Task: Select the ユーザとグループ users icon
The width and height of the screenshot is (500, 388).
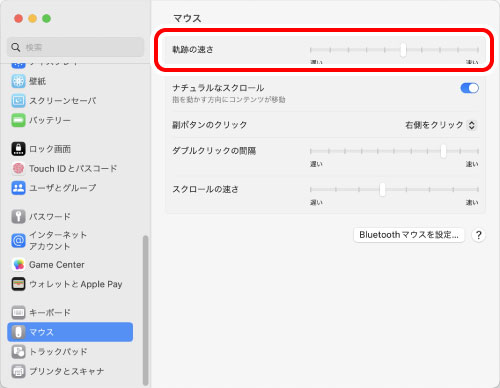Action: tap(18, 188)
